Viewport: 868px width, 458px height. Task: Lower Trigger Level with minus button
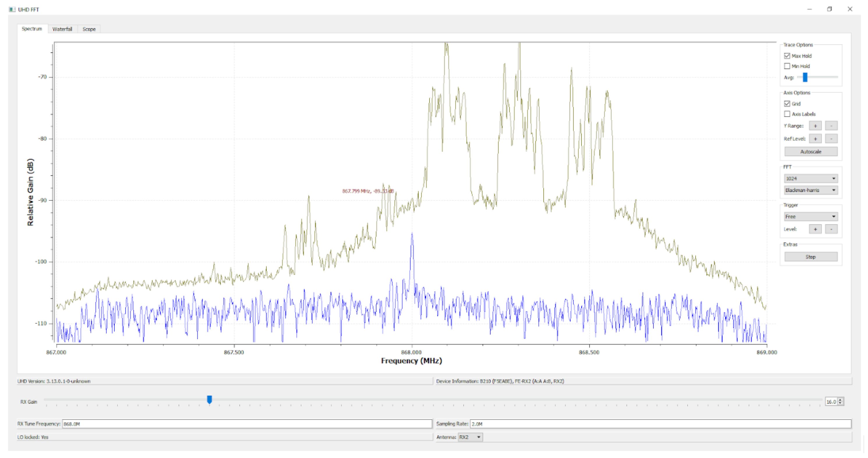click(x=831, y=229)
